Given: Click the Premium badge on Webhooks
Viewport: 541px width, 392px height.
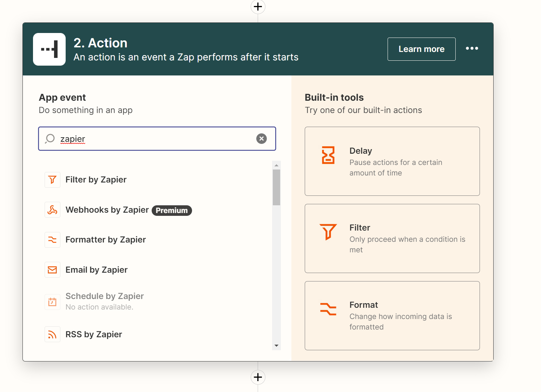Looking at the screenshot, I should coord(172,210).
